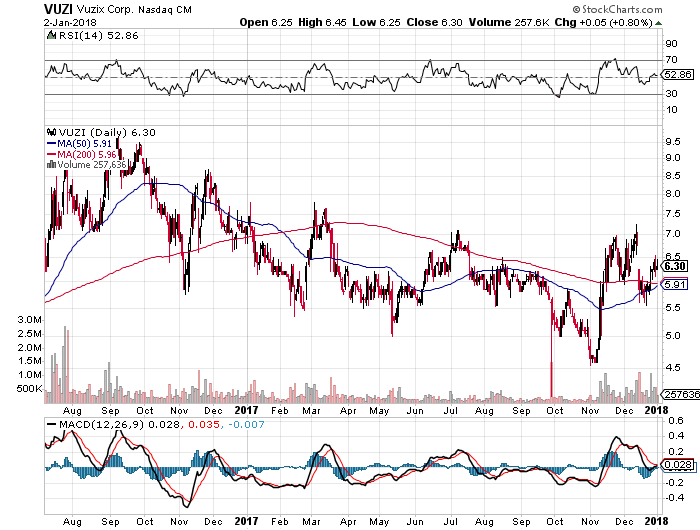Screen dimensions: 700x530
Task: Click the 5.0 price axis label
Action: 672,336
